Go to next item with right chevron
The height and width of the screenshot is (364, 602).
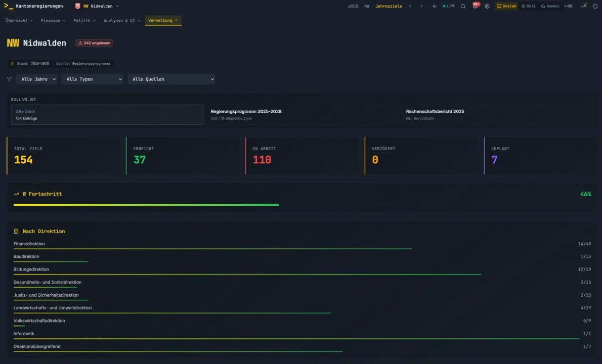pyautogui.click(x=421, y=6)
